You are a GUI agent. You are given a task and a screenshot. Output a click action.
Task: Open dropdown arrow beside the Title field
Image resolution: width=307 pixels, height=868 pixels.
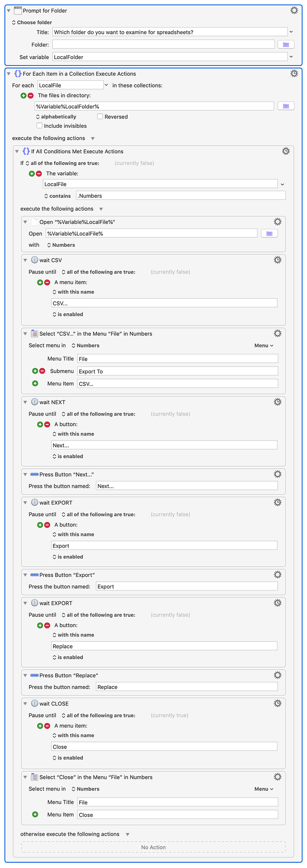pos(291,32)
